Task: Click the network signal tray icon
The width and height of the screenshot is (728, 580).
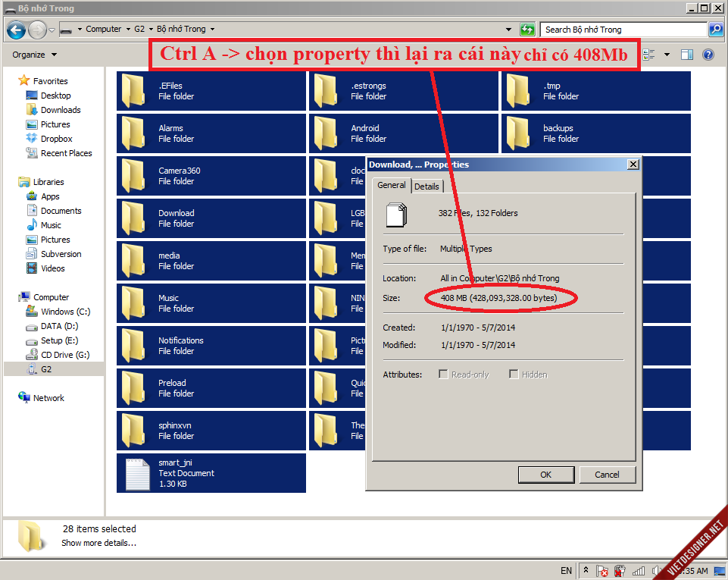Action: [639, 571]
